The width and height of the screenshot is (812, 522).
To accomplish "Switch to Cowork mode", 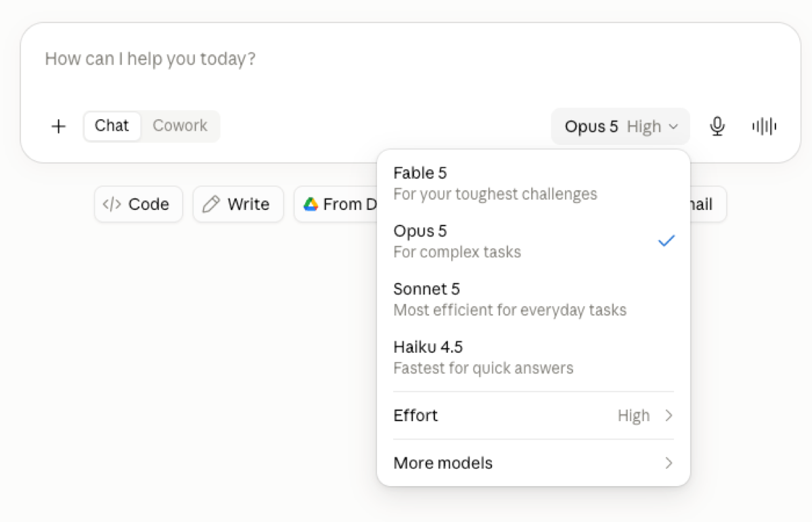I will (180, 126).
